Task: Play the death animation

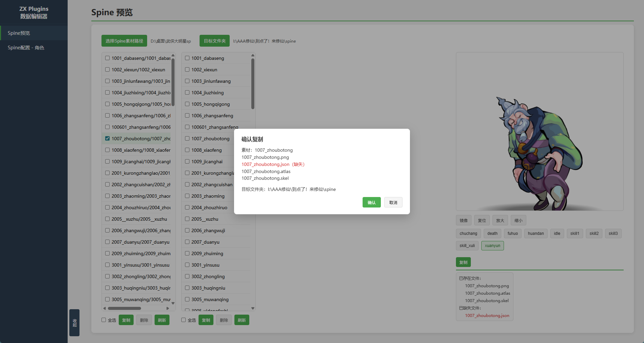Action: tap(492, 234)
